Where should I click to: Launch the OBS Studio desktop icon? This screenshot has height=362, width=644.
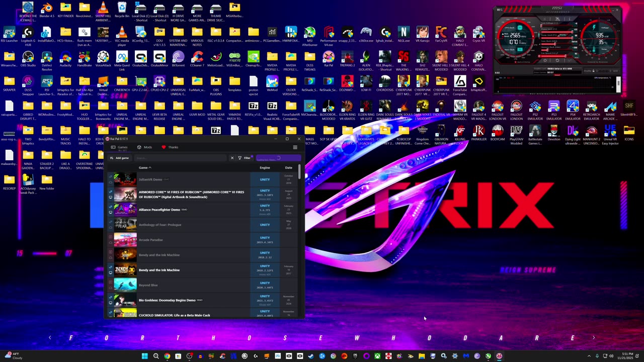point(28,60)
